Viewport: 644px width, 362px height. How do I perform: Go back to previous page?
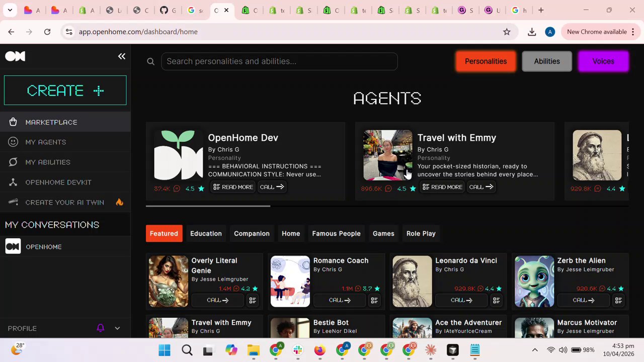11,32
